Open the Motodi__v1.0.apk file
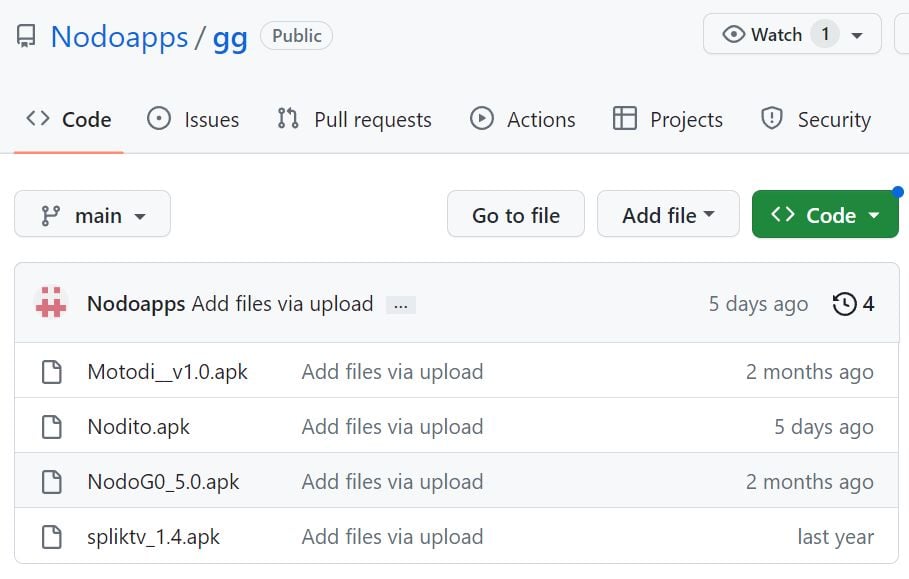This screenshot has width=909, height=579. click(x=168, y=372)
